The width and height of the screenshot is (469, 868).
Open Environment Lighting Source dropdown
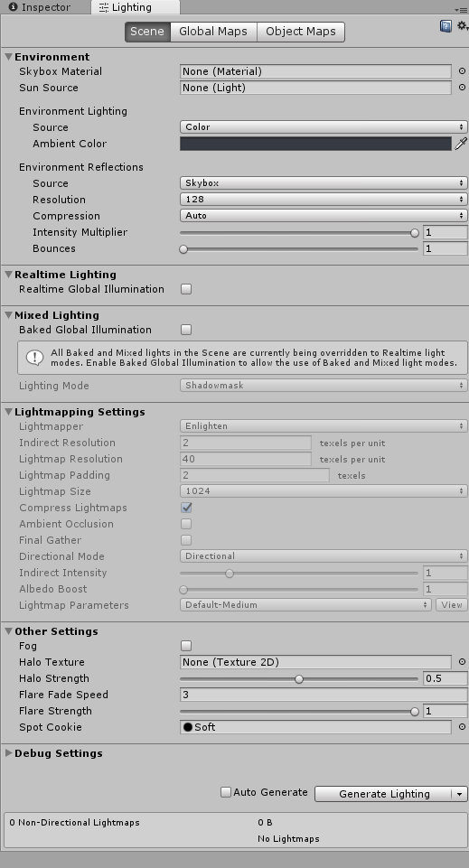pyautogui.click(x=324, y=127)
